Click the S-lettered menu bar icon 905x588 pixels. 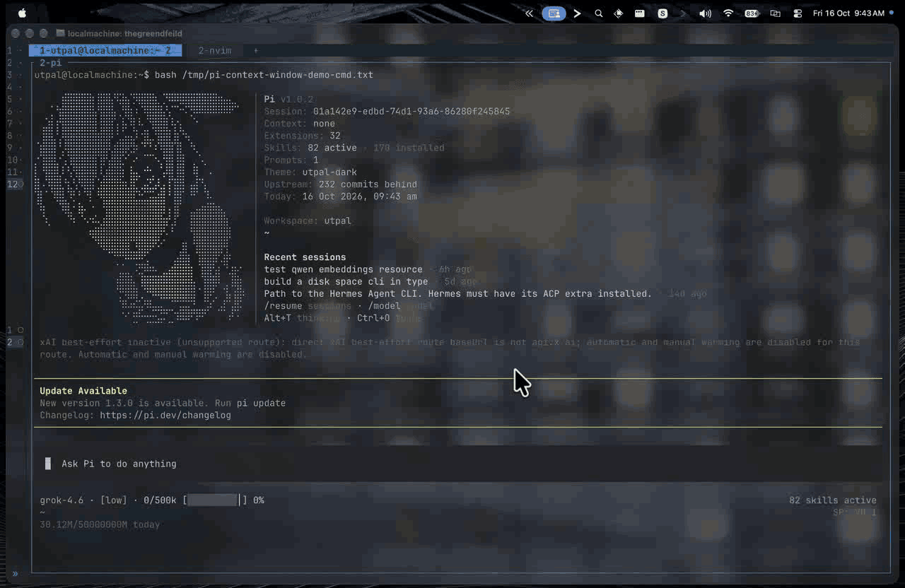coord(662,13)
